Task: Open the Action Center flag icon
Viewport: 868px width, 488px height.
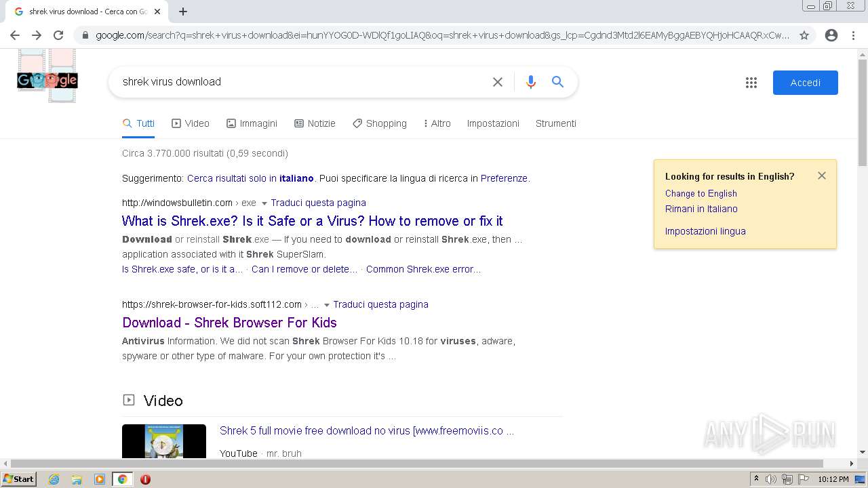Action: pos(803,479)
